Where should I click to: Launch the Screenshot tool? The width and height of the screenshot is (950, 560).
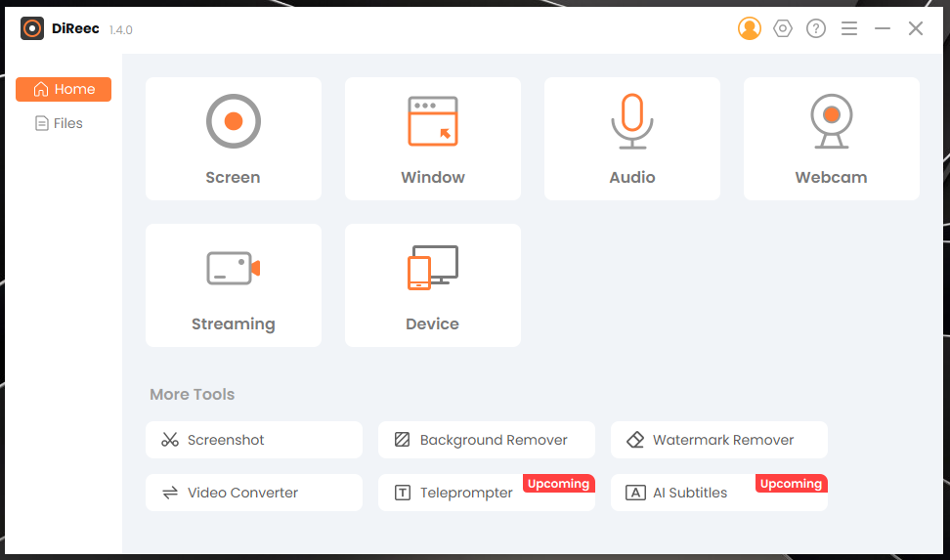coord(254,440)
